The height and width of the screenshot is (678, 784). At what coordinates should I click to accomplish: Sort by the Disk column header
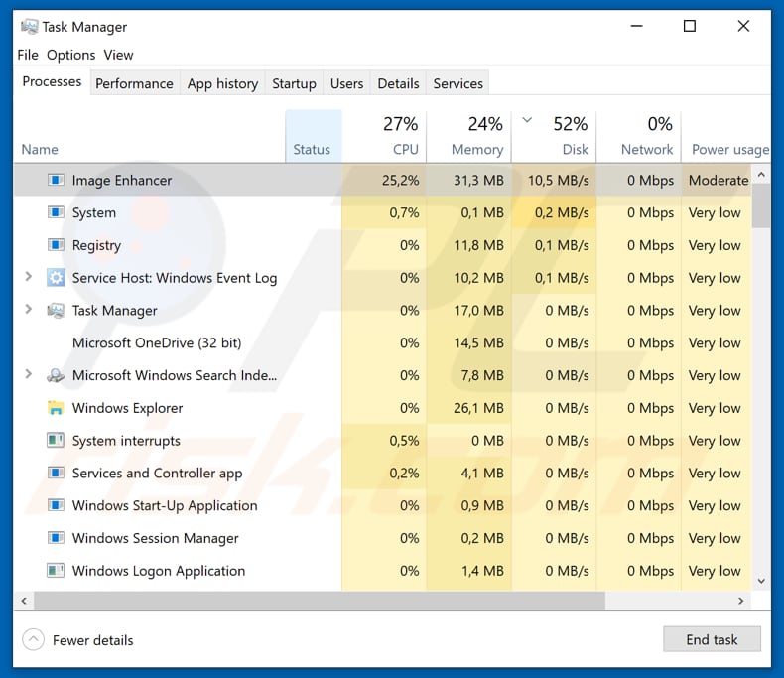(554, 136)
